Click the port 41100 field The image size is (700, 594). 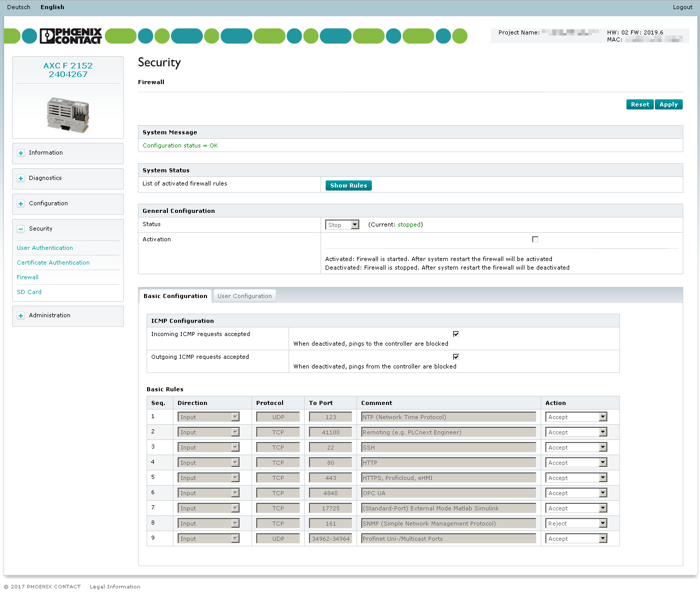click(330, 432)
